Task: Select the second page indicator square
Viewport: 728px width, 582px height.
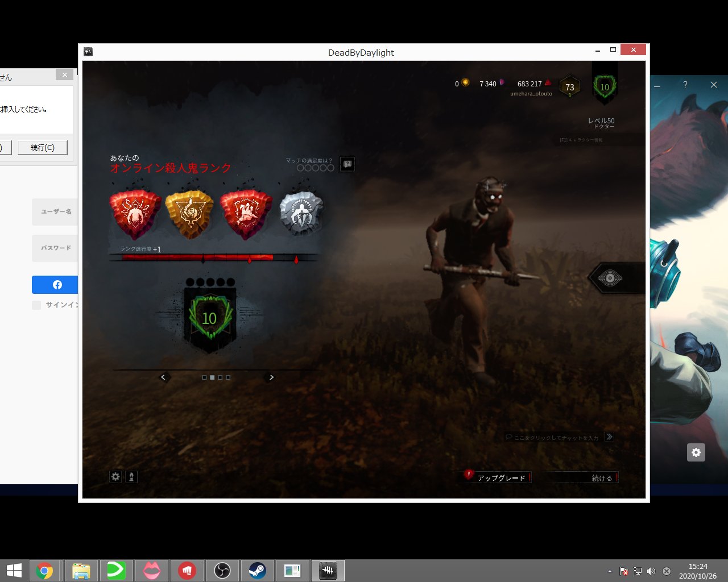Action: click(x=212, y=377)
